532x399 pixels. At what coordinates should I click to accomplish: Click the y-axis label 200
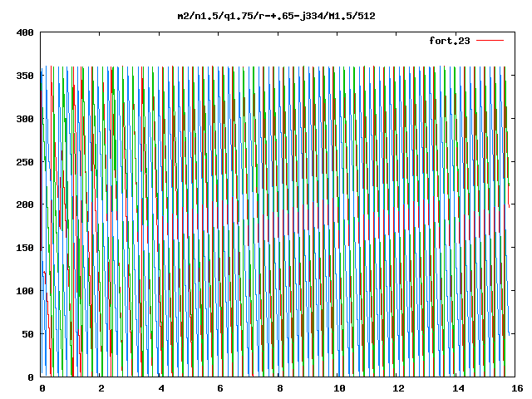point(25,204)
